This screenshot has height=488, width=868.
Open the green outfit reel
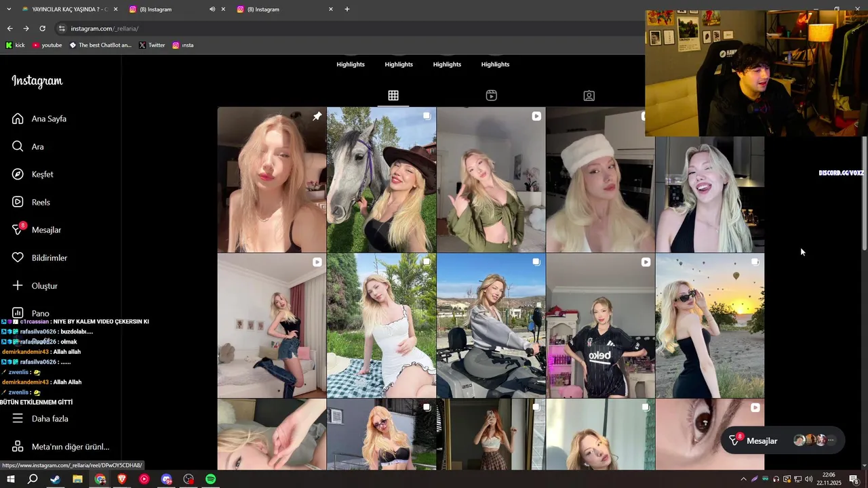[491, 180]
